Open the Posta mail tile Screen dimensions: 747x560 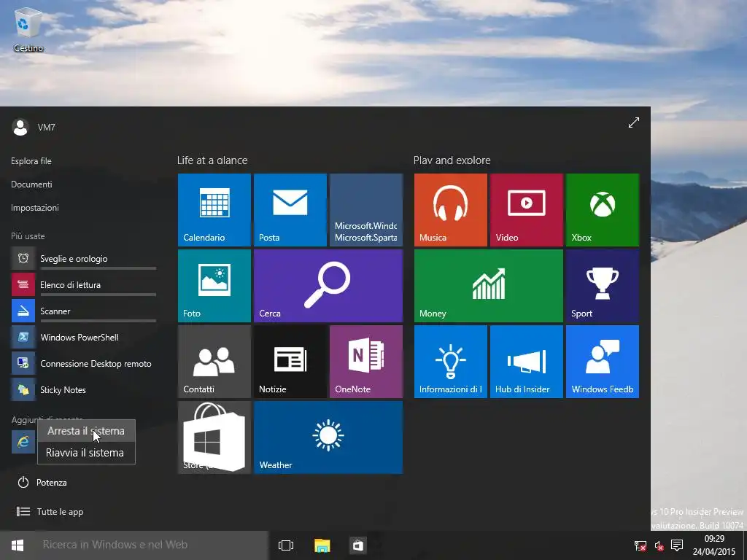(x=290, y=210)
